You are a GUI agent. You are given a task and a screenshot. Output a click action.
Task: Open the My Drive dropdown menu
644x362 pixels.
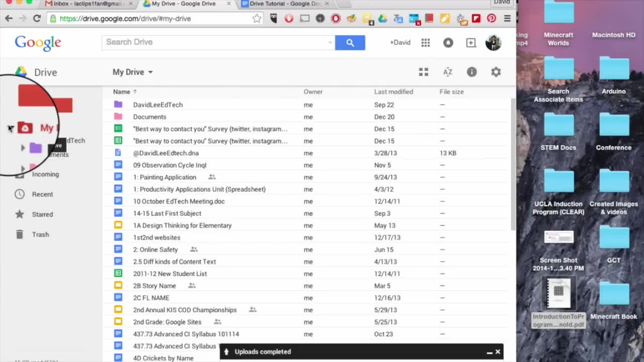tap(133, 72)
